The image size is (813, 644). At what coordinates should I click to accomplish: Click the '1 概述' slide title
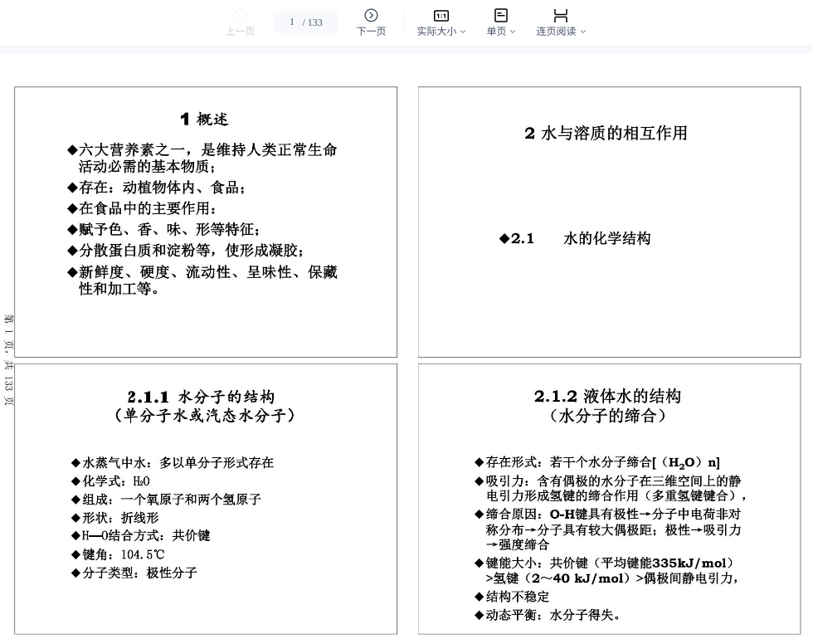tap(204, 120)
